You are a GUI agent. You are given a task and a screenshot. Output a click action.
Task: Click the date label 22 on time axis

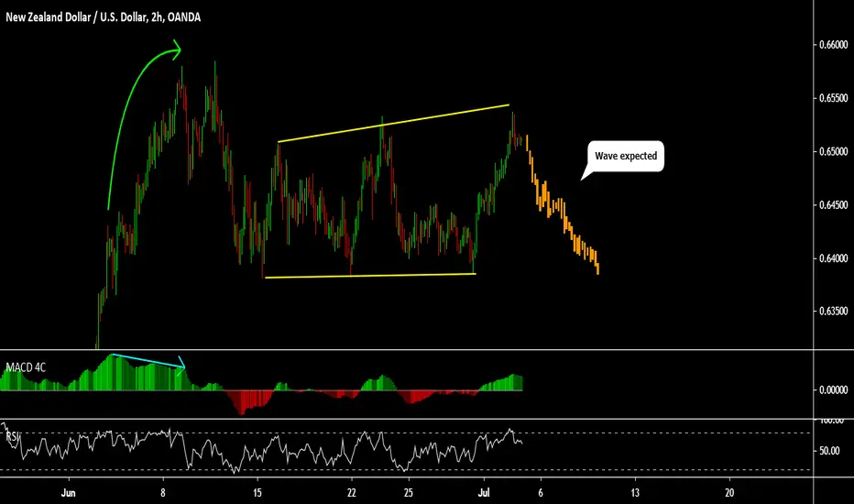point(352,493)
